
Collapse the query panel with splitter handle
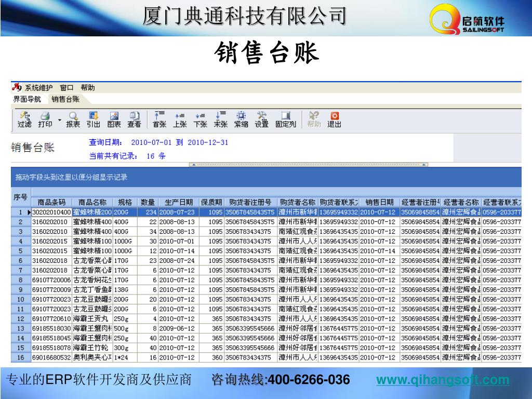[309, 165]
